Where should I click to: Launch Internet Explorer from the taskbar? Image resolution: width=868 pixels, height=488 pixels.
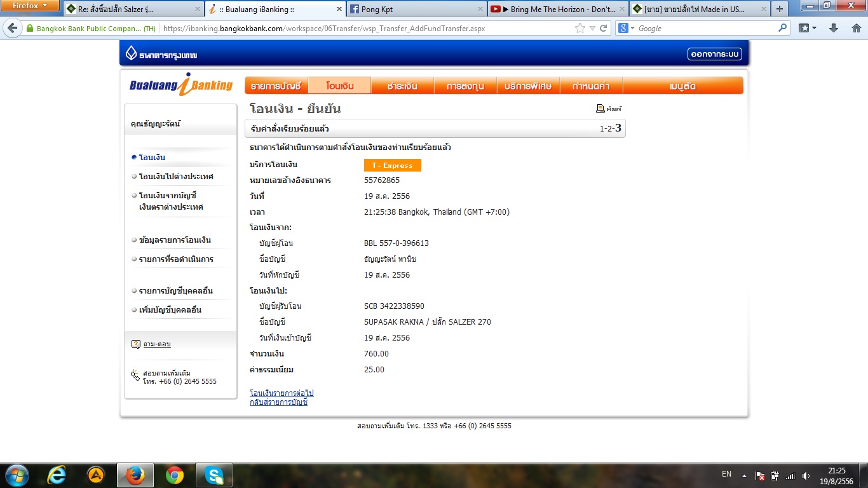tap(57, 475)
